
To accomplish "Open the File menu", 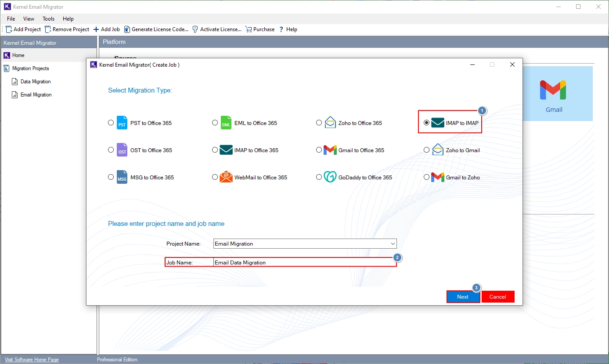I will pyautogui.click(x=11, y=19).
